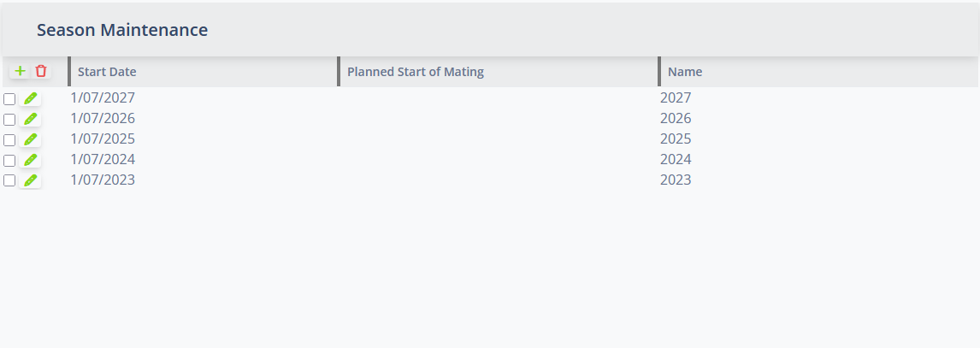Image resolution: width=980 pixels, height=348 pixels.
Task: Click the green plus add season icon
Action: coord(21,71)
